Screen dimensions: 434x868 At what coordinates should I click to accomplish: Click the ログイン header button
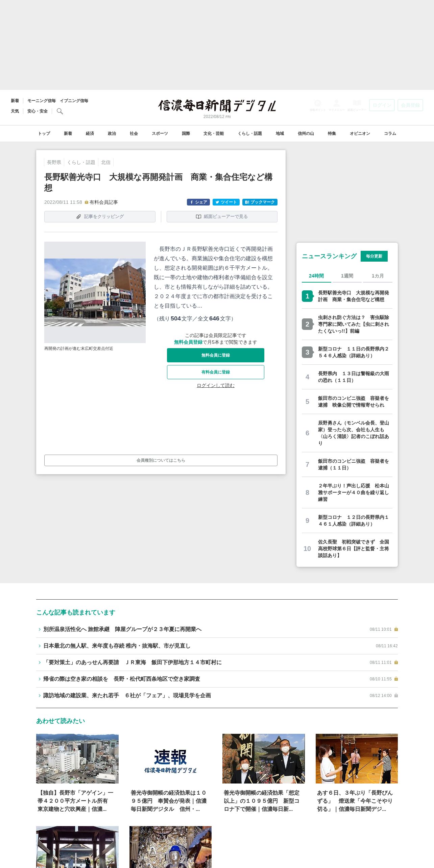pyautogui.click(x=382, y=105)
